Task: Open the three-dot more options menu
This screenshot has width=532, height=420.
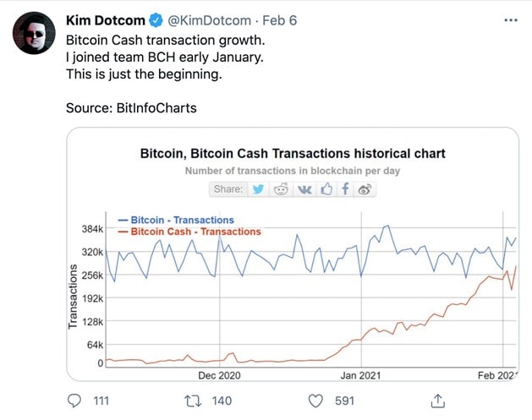Action: point(511,20)
